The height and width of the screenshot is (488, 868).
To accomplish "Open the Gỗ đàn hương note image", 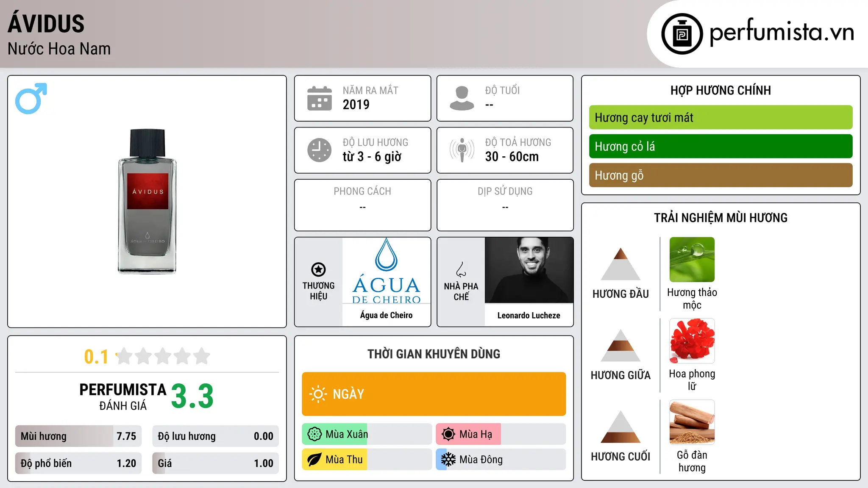I will [x=692, y=422].
